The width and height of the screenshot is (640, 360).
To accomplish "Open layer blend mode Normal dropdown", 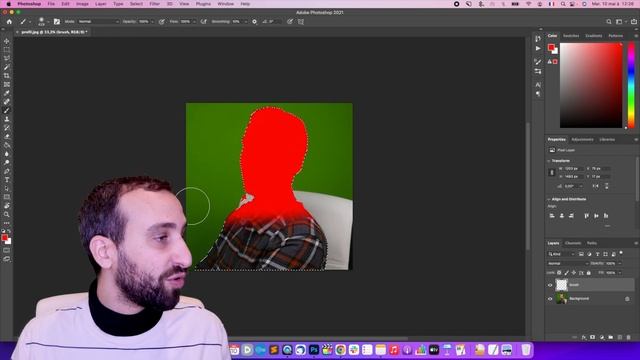I will [568, 264].
